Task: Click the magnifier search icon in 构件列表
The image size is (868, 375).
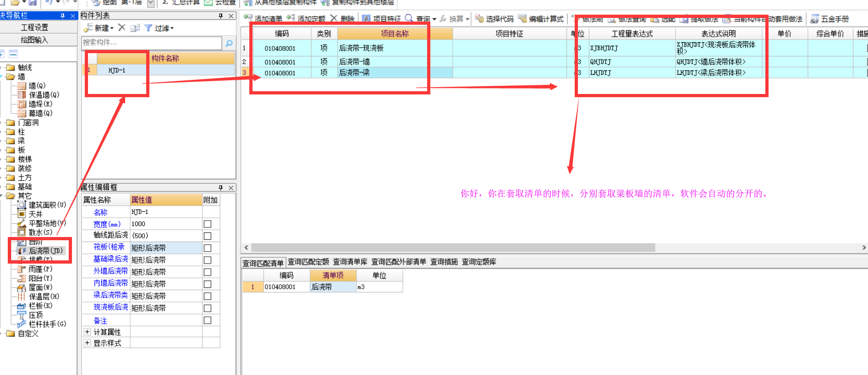Action: click(229, 43)
